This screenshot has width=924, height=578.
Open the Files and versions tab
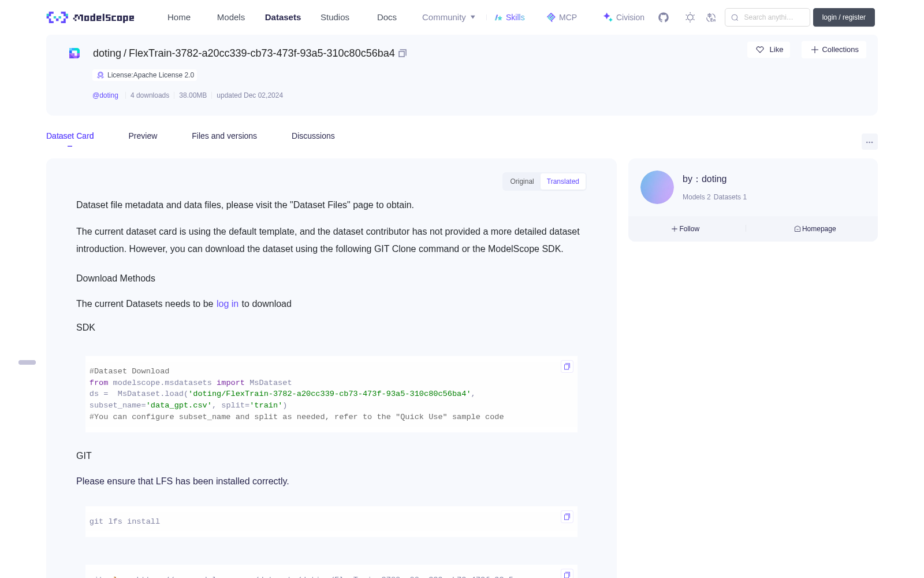(224, 136)
